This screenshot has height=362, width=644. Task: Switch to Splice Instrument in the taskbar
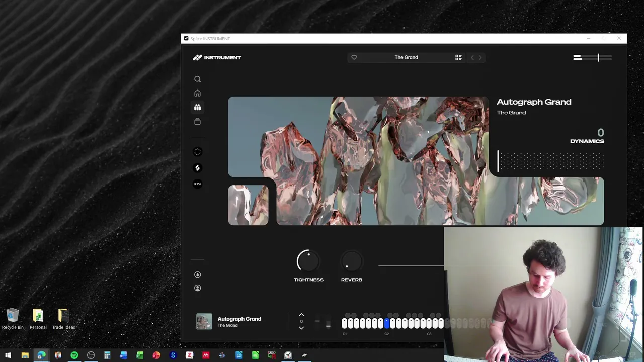(x=304, y=355)
